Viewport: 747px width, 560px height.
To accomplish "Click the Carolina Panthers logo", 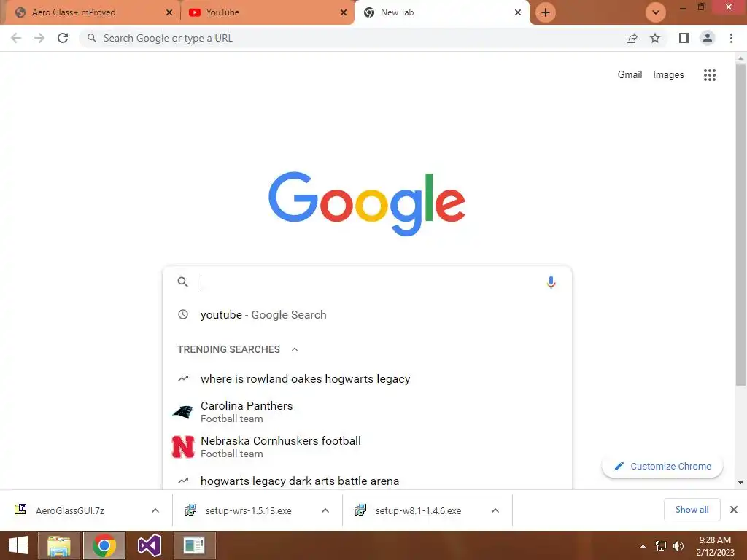I will coord(182,412).
